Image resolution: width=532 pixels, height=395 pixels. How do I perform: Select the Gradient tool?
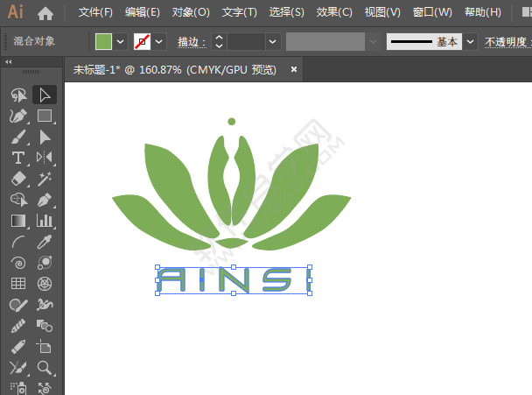[18, 221]
